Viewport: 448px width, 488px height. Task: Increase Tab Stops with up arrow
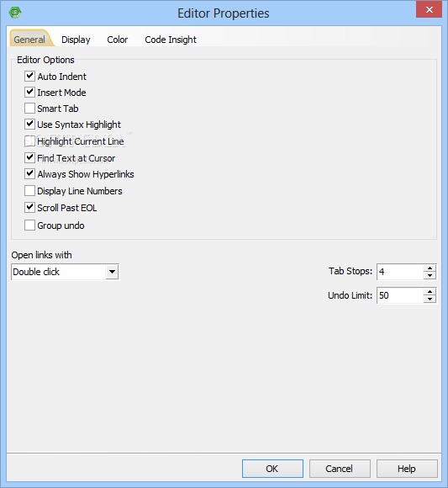tap(430, 268)
